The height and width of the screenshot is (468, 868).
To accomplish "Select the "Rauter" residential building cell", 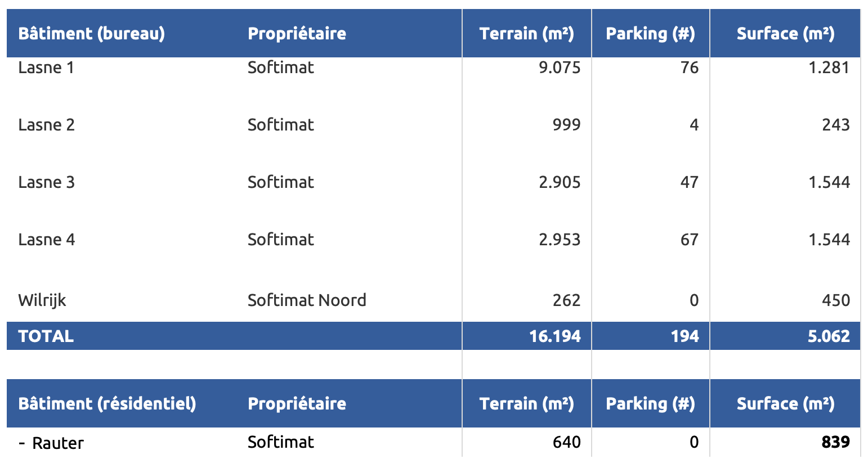I will click(x=57, y=443).
